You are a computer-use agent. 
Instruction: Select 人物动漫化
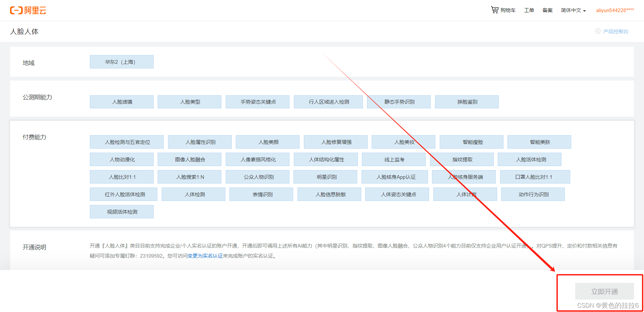click(122, 159)
